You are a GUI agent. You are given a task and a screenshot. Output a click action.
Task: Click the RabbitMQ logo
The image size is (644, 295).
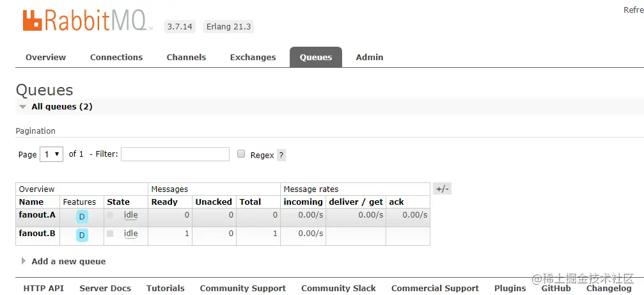click(88, 21)
